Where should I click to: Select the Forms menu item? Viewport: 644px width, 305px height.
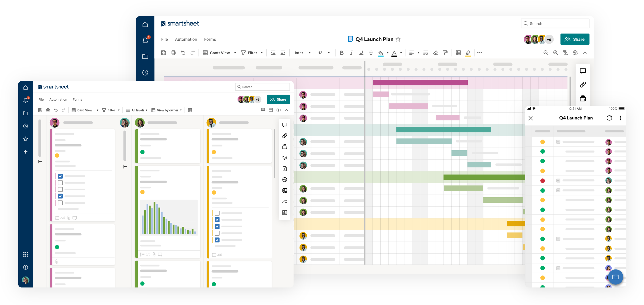[x=210, y=39]
